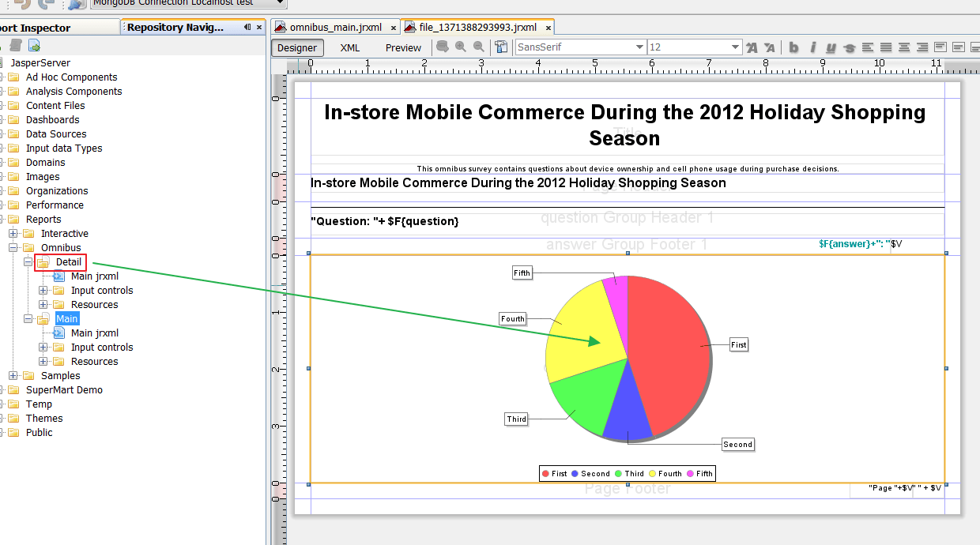Click the bold text formatting icon
The image size is (980, 545).
[793, 47]
